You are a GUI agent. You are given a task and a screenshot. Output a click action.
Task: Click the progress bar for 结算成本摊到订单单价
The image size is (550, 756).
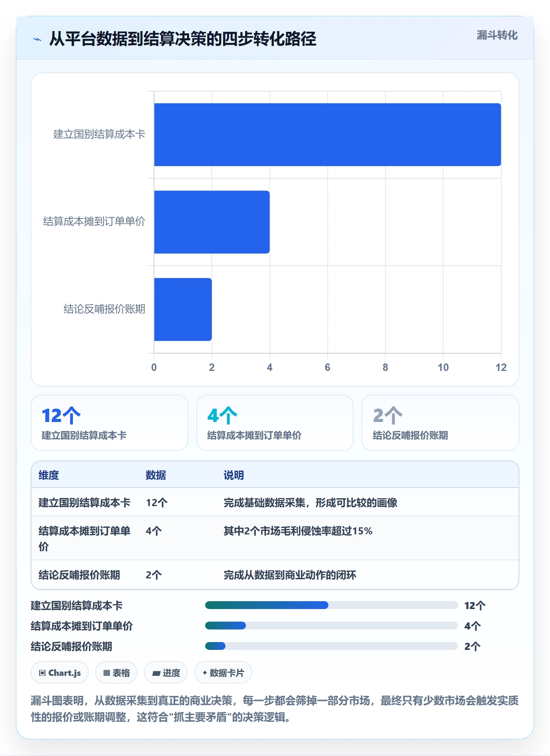pyautogui.click(x=331, y=626)
